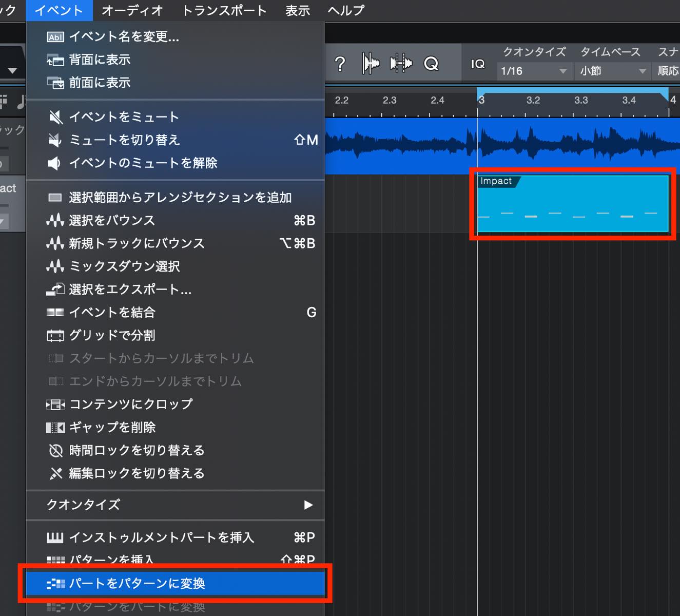
Task: Open the 表示 menu
Action: tap(298, 10)
